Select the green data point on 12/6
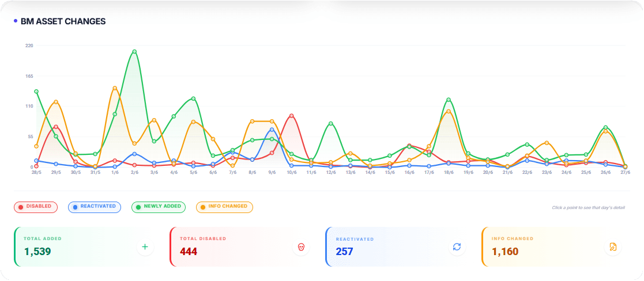This screenshot has height=281, width=644. [330, 123]
